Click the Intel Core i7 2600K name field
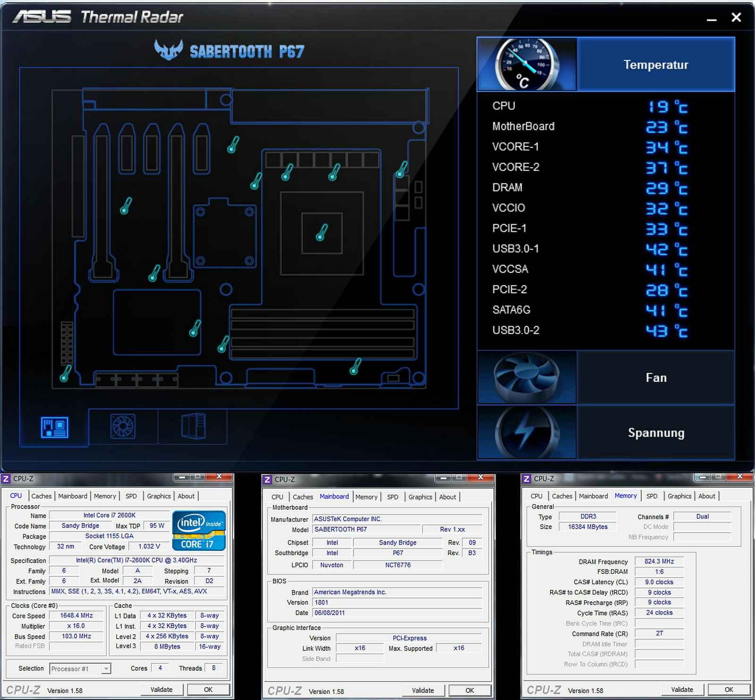This screenshot has height=700, width=755. (109, 515)
